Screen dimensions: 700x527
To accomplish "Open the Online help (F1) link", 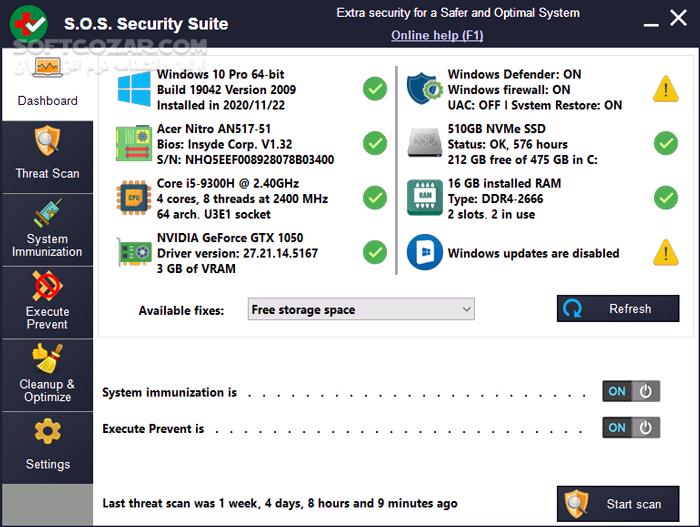I will (x=437, y=36).
